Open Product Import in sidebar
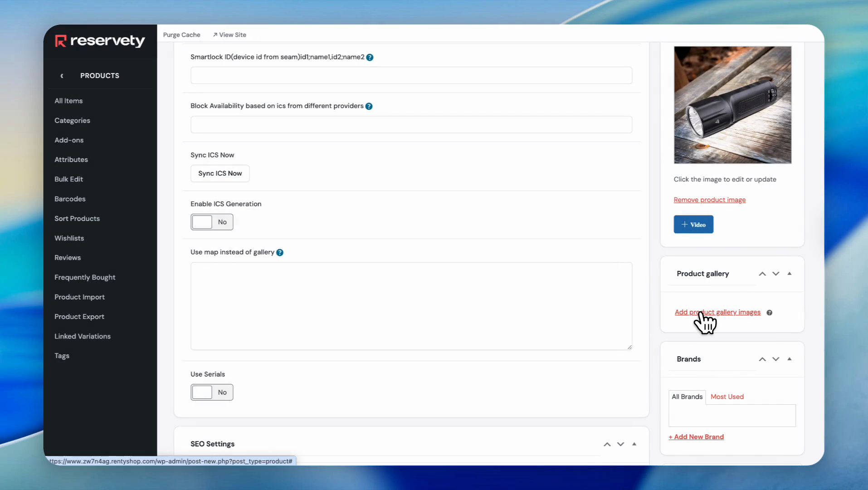This screenshot has height=490, width=868. coord(79,297)
